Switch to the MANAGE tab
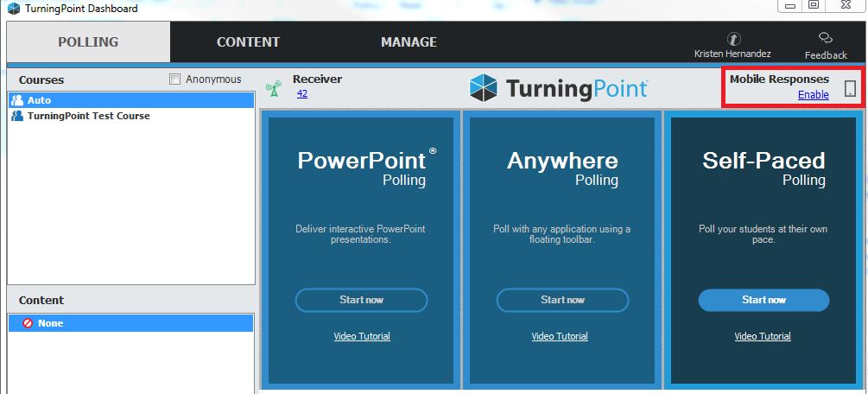Screen dimensions: 868x394 tap(409, 42)
